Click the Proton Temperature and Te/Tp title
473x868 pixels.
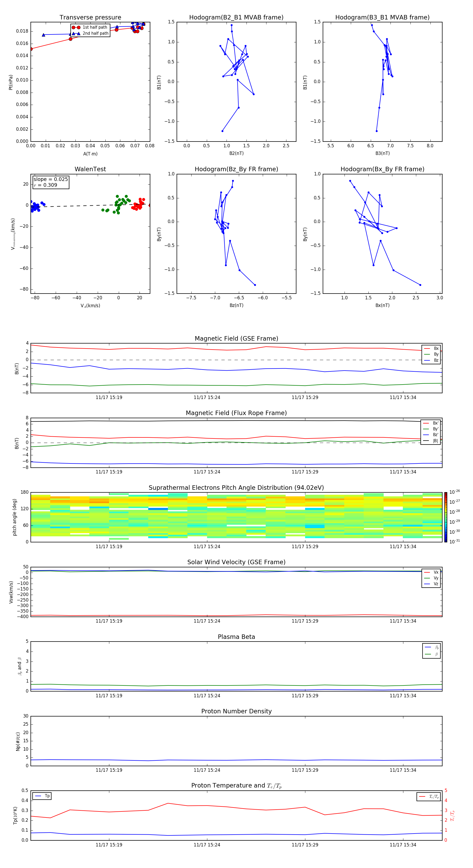(x=236, y=785)
